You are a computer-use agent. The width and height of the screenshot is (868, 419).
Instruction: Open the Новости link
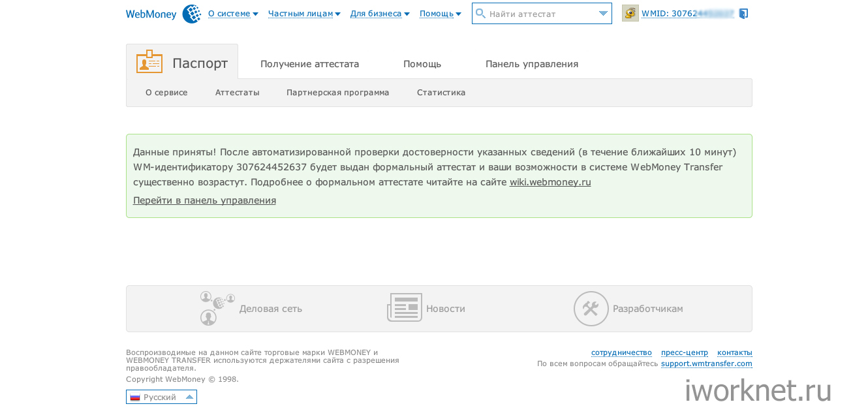point(446,309)
